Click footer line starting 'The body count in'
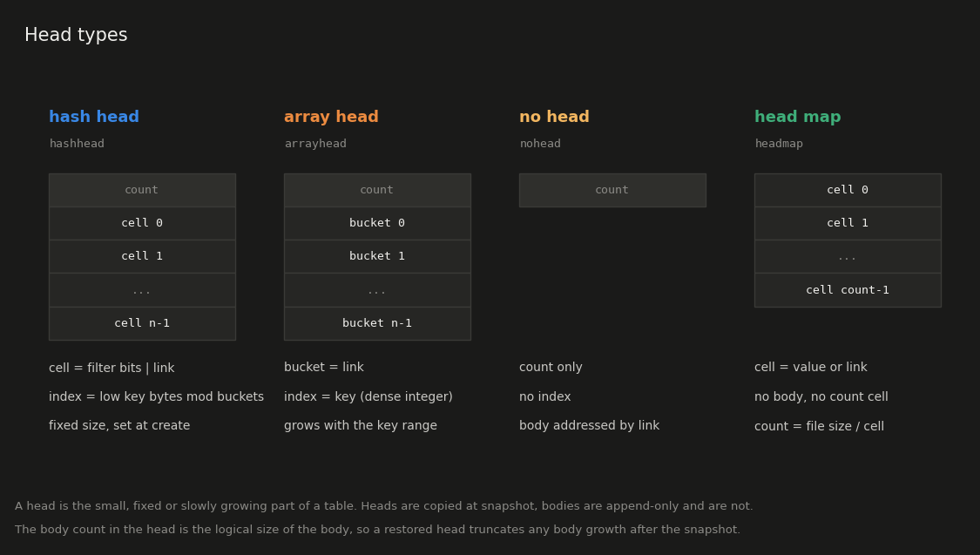Image resolution: width=980 pixels, height=555 pixels. 377,530
